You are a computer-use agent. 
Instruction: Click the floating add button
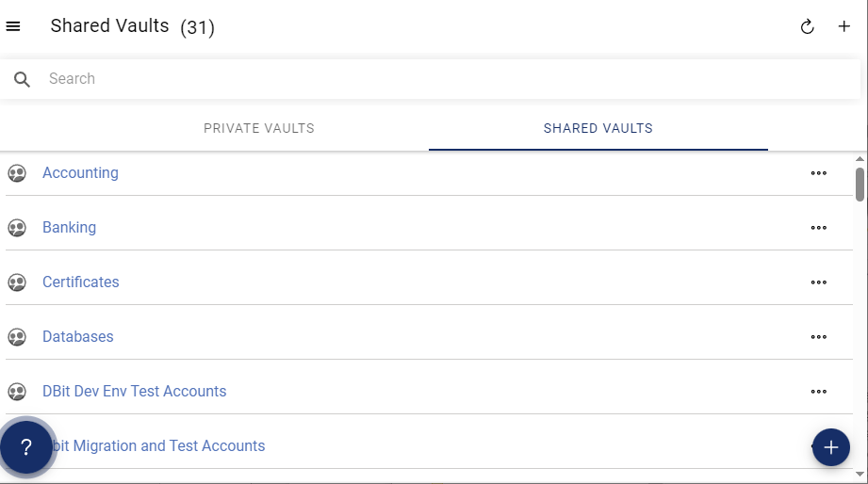(830, 447)
